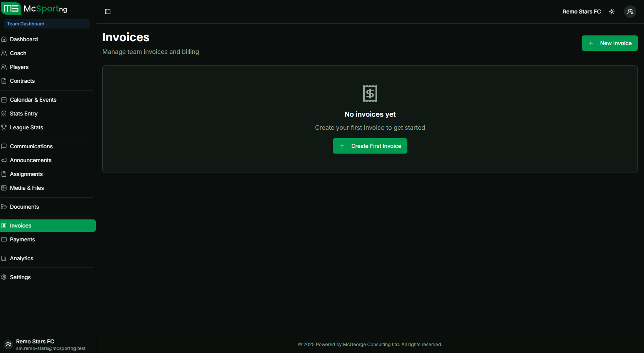This screenshot has width=644, height=353.
Task: Open Coach section via its people icon
Action: [4, 53]
